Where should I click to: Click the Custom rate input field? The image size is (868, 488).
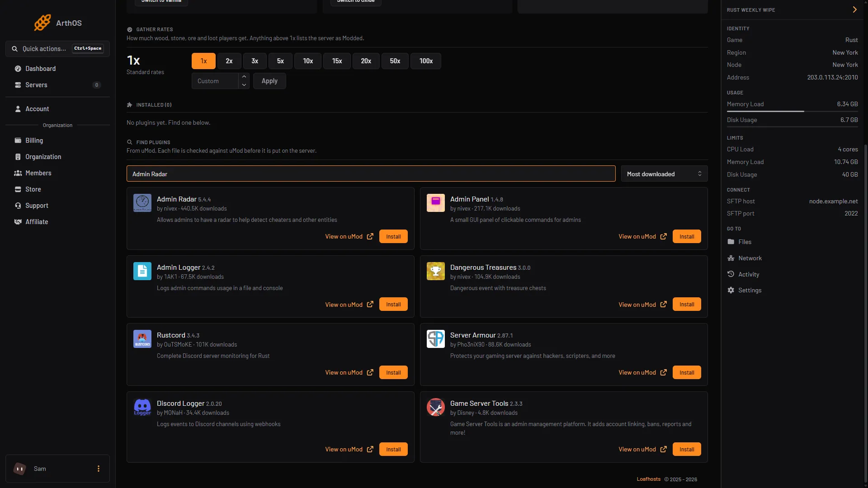215,81
